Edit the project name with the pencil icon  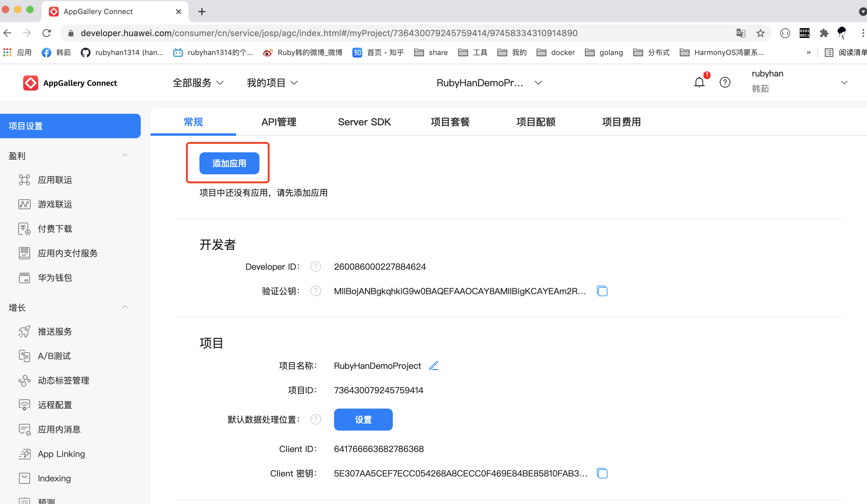(x=433, y=366)
